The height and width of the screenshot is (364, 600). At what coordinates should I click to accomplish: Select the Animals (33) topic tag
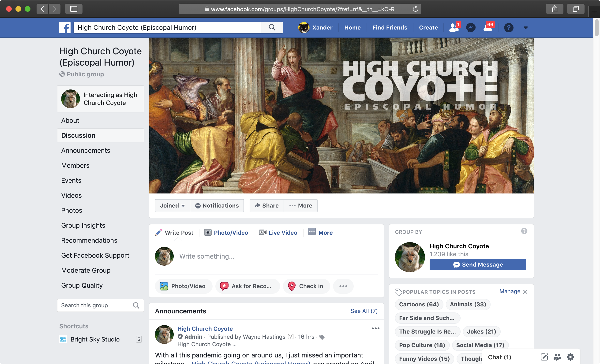click(x=468, y=305)
